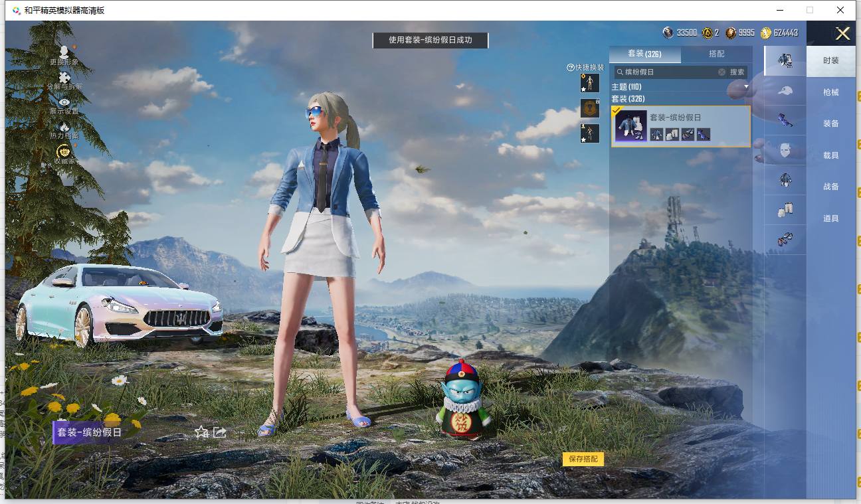
Task: Expand the 主题 (110) dropdown arrow
Action: click(x=746, y=87)
